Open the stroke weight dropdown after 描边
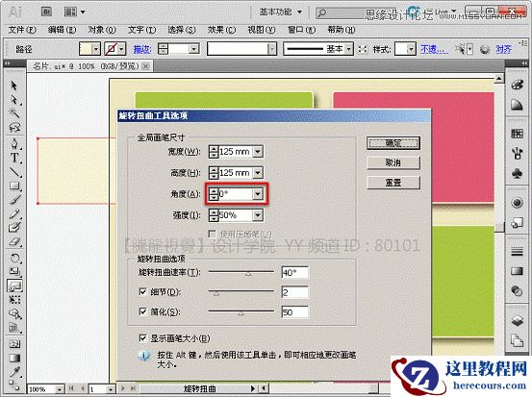Image resolution: width=532 pixels, height=397 pixels. (193, 49)
